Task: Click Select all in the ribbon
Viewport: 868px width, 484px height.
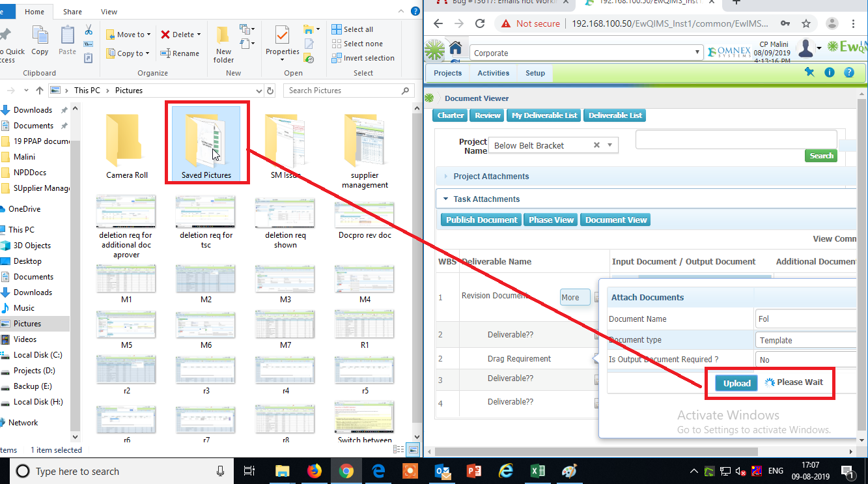Action: [x=352, y=29]
